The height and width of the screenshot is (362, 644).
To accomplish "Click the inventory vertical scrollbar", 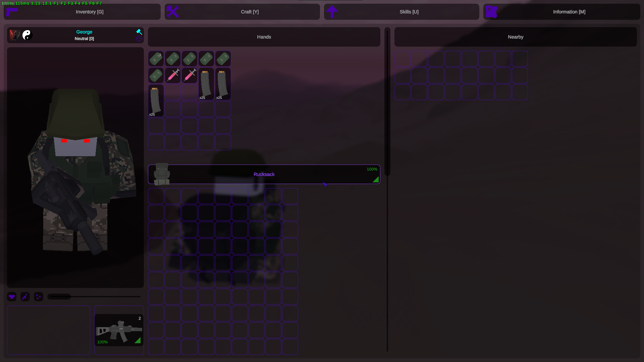I will 387,102.
